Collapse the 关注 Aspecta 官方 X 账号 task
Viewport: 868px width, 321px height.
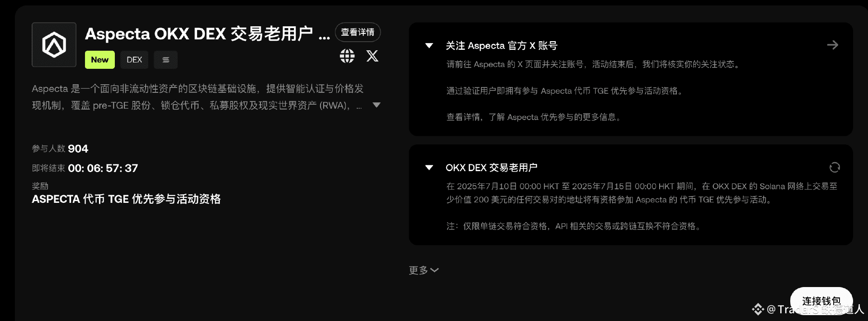click(x=429, y=46)
